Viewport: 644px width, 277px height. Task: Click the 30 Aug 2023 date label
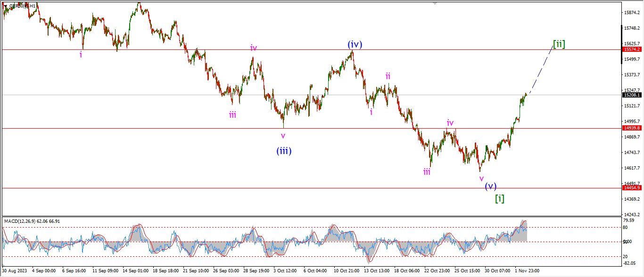[x=15, y=271]
